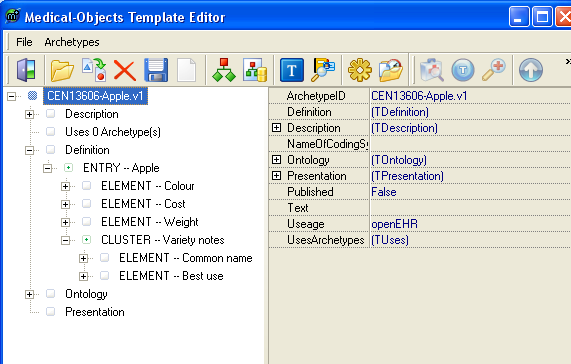Collapse the ENTRY -- Apple node
Screen dimensions: 571x364
tap(47, 168)
